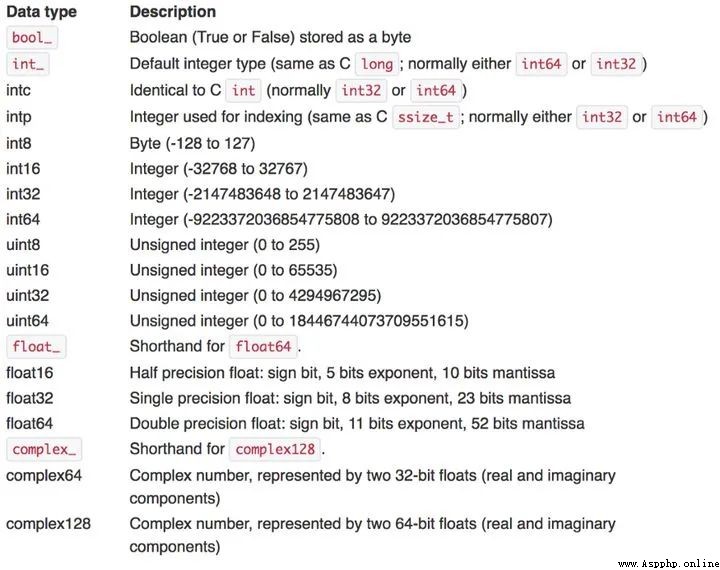Image resolution: width=720 pixels, height=570 pixels.
Task: Click float64 in the float_ description
Action: (x=263, y=346)
